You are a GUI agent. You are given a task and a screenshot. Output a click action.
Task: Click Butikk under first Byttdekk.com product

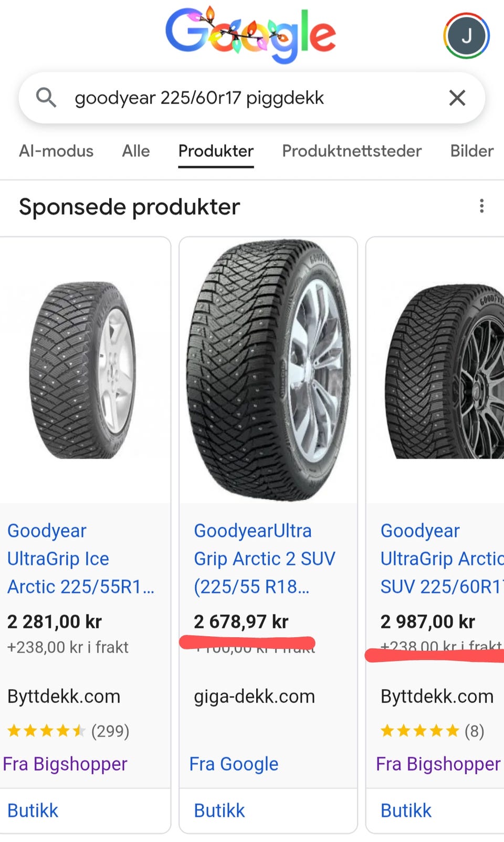point(33,811)
